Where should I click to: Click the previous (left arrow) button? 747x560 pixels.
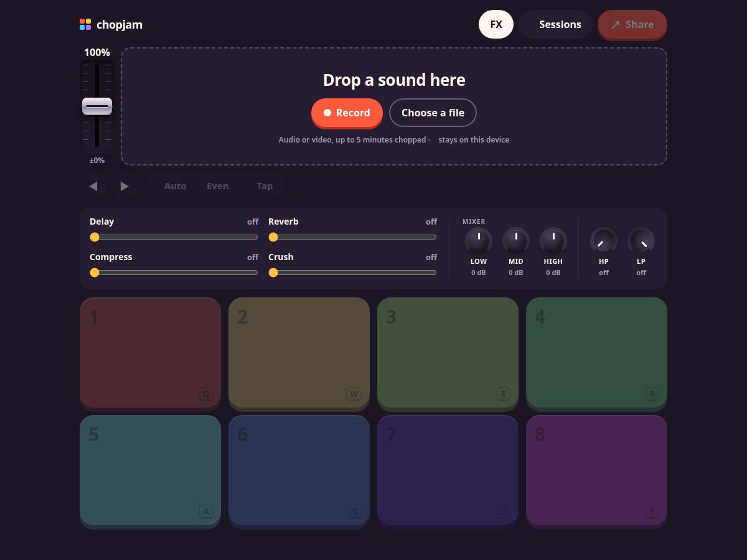point(93,186)
